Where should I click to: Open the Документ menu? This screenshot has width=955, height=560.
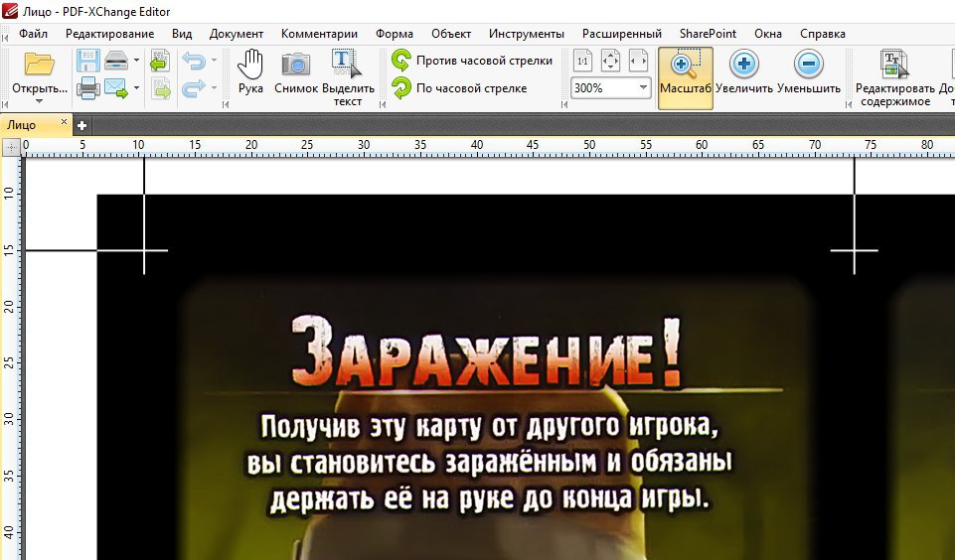[237, 34]
